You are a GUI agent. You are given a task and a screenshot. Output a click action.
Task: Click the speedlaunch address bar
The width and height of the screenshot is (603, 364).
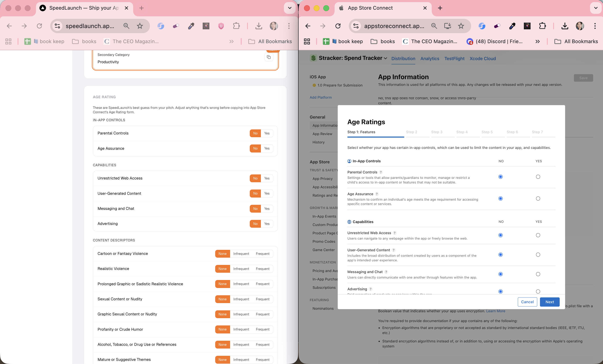click(x=90, y=26)
